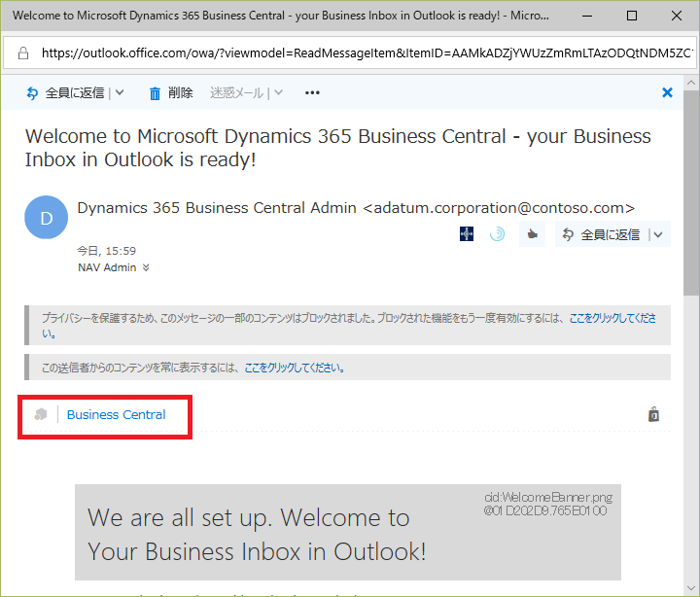
Task: Click the vertical scrollbar thumb
Action: click(x=691, y=192)
